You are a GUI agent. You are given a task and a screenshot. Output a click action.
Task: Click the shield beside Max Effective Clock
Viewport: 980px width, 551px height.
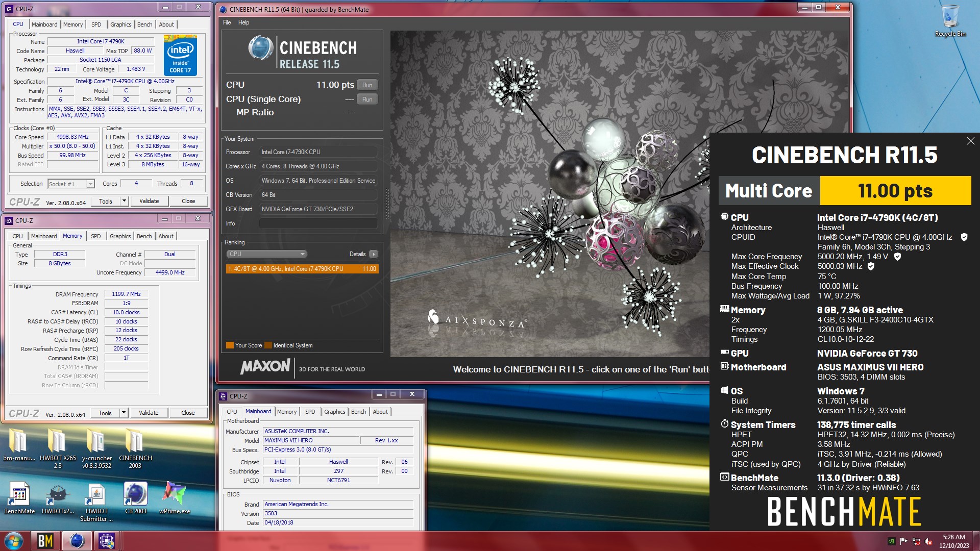(x=871, y=266)
